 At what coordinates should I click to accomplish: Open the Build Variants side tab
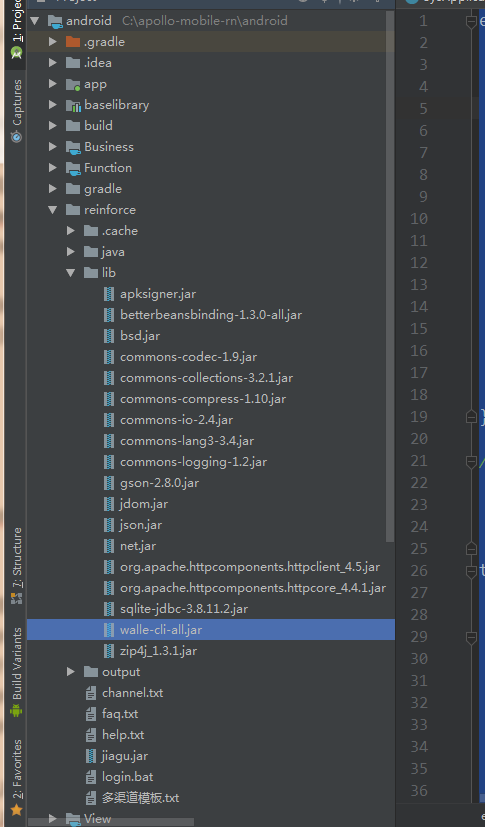(x=17, y=671)
